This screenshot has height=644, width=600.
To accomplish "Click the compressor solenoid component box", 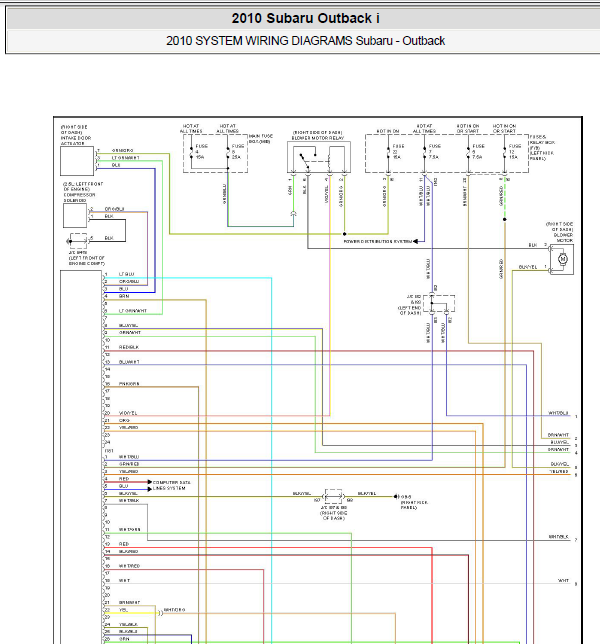I will click(x=75, y=216).
